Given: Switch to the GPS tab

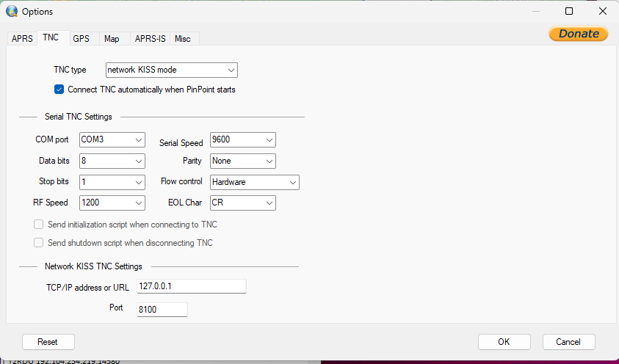Looking at the screenshot, I should tap(81, 39).
